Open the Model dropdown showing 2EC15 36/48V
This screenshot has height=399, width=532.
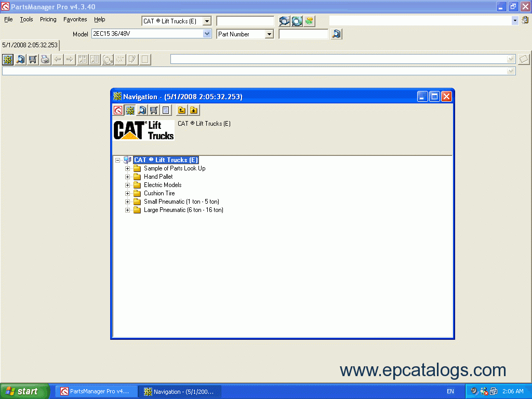(x=207, y=34)
